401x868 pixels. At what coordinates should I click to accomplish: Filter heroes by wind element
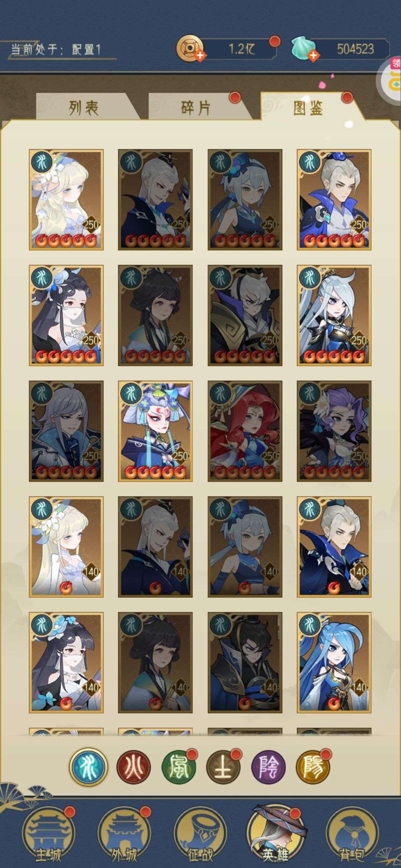click(179, 767)
